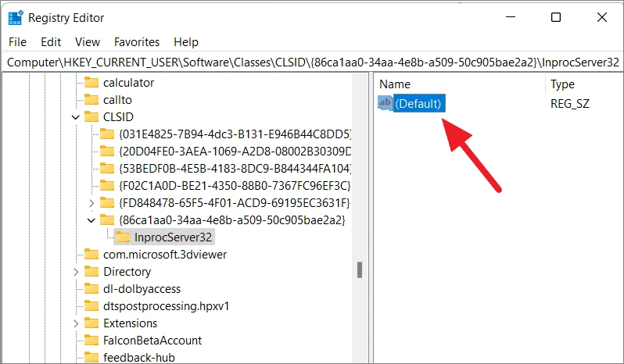Click folder icon beside dtspostprocessing.hpxv1
This screenshot has height=364, width=624.
(91, 306)
